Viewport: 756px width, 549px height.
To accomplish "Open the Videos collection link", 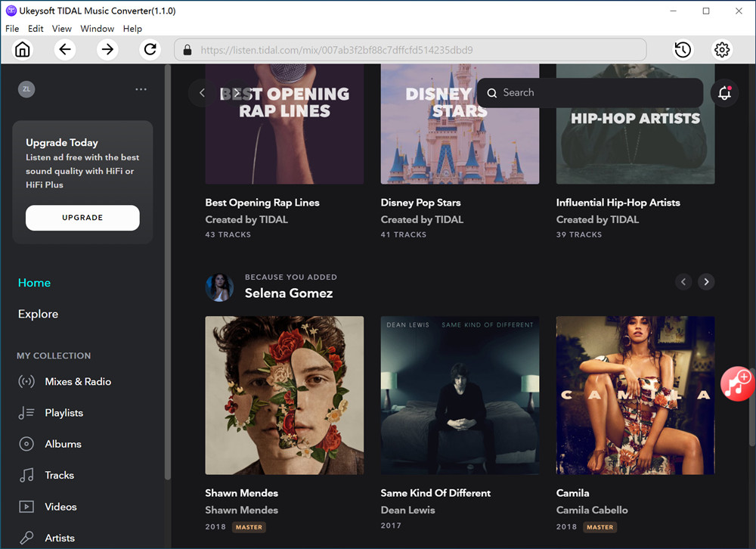I will (x=60, y=507).
